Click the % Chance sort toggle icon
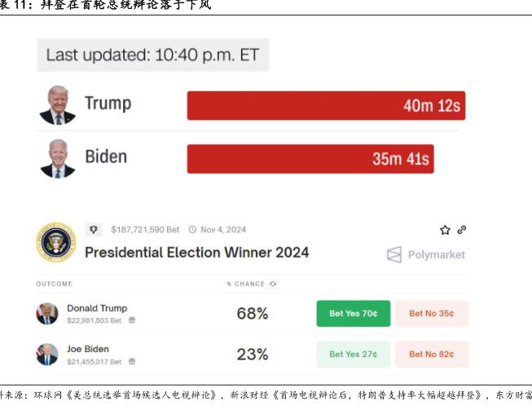Screen dimensions: 532x410 coord(273,284)
